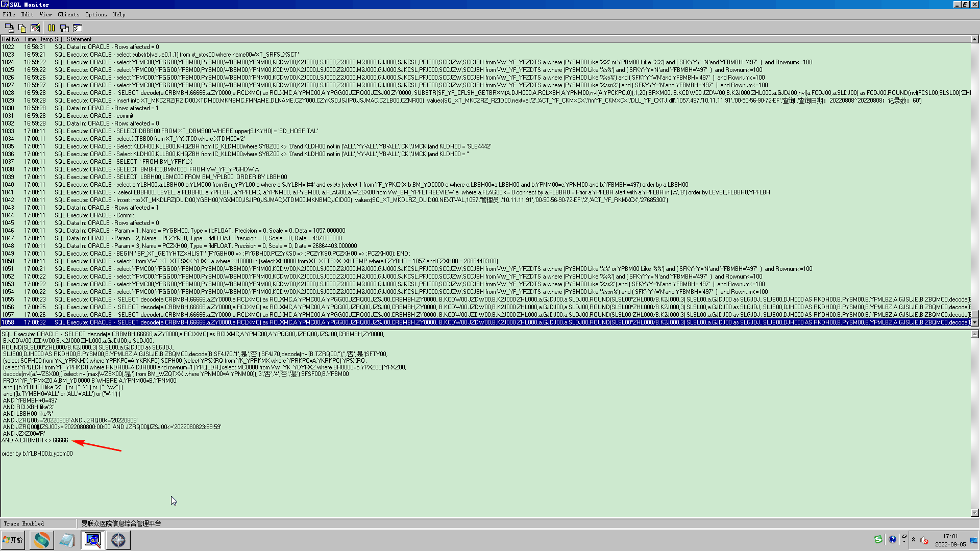Expand hidden tray icons with double chevron

click(x=913, y=540)
